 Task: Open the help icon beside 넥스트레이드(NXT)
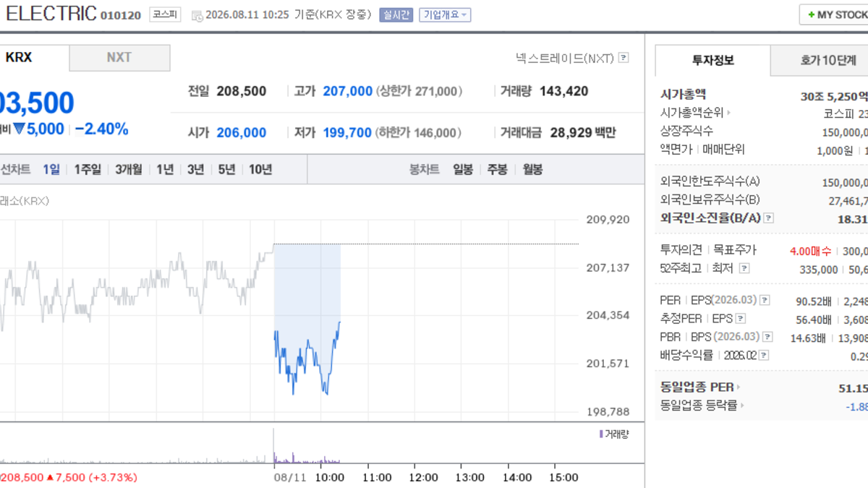tap(624, 59)
